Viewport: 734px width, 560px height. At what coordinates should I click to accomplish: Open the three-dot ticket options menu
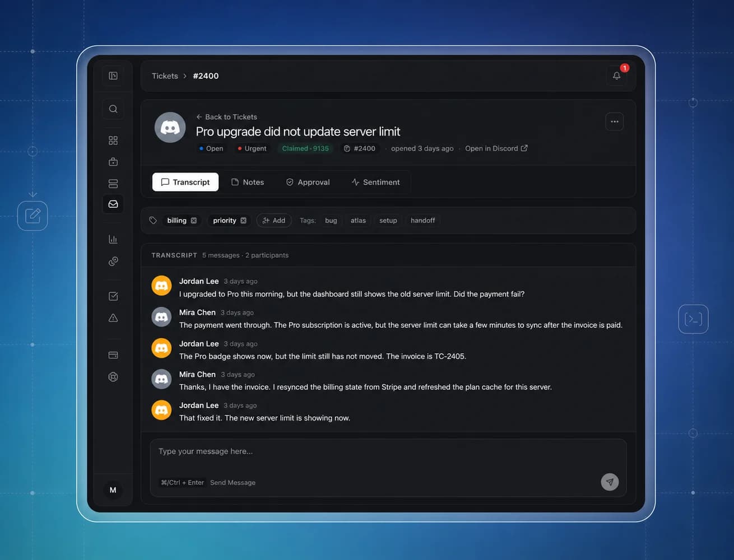615,122
